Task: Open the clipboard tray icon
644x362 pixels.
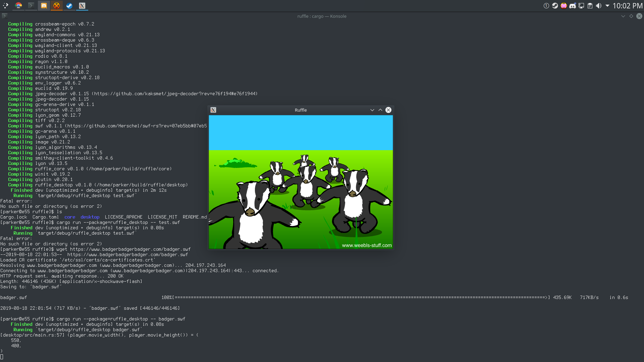Action: 590,6
